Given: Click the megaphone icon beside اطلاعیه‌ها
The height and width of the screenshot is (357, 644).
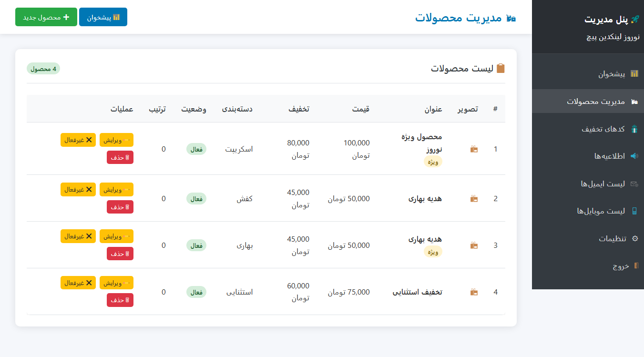Looking at the screenshot, I should (635, 156).
